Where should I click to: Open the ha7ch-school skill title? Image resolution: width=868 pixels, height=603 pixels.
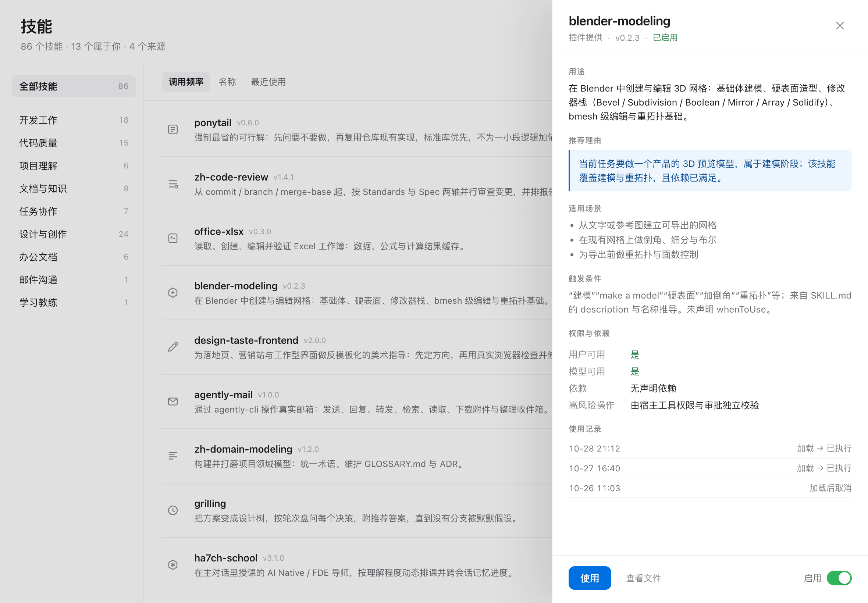(x=226, y=558)
